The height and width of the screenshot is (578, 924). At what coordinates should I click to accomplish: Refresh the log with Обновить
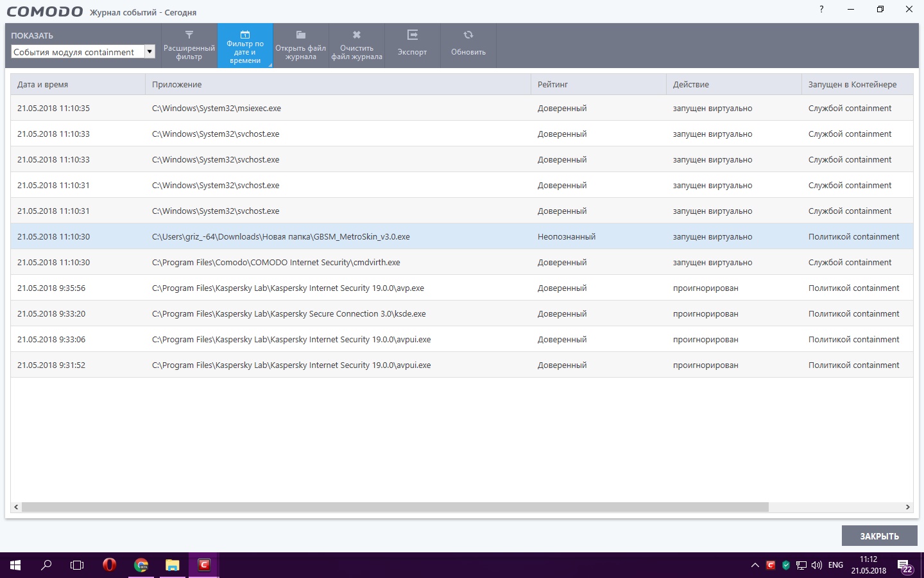(x=468, y=46)
